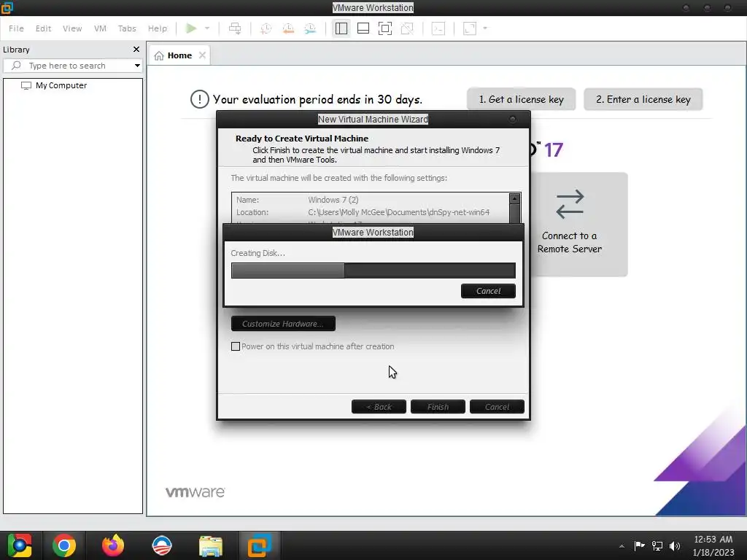Close the Library panel

click(x=136, y=50)
